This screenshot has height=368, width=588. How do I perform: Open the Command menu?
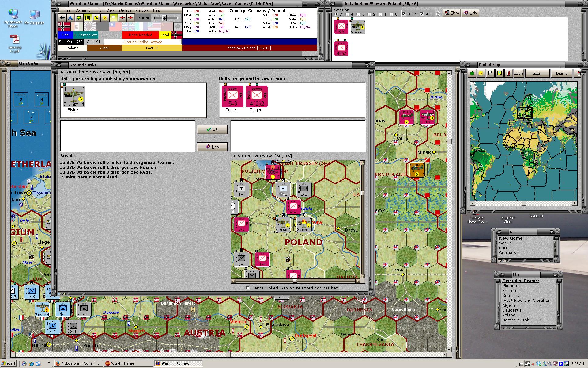click(x=83, y=10)
